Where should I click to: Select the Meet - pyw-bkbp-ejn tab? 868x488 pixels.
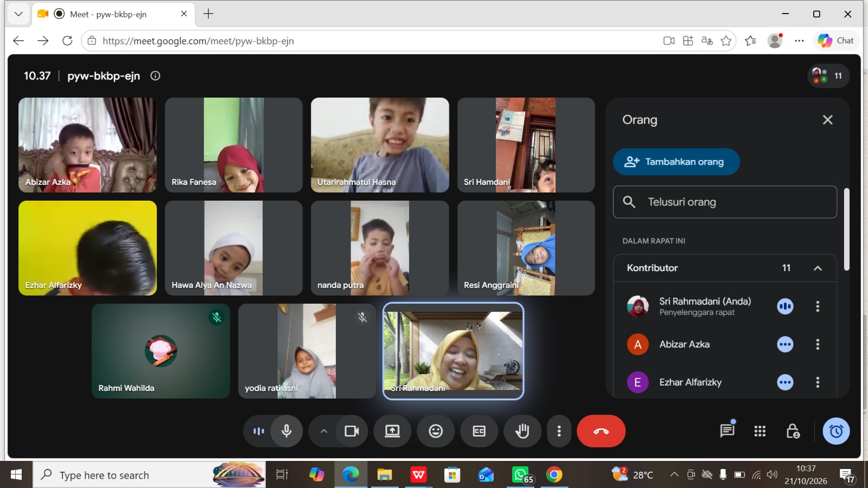click(x=113, y=14)
